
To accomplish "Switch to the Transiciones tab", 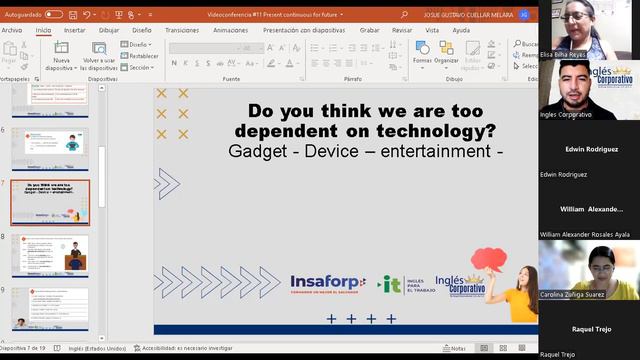I will (x=182, y=30).
